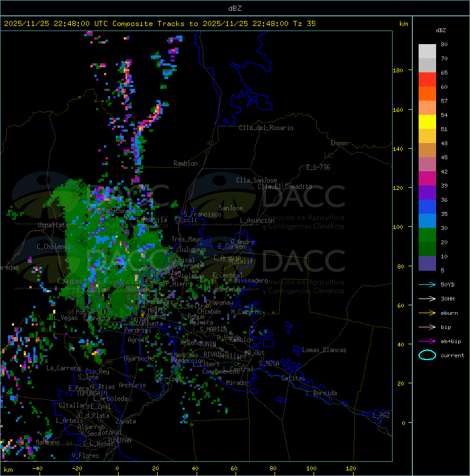
Task: Click the 'Clla.SanJose' map label
Action: pos(256,180)
